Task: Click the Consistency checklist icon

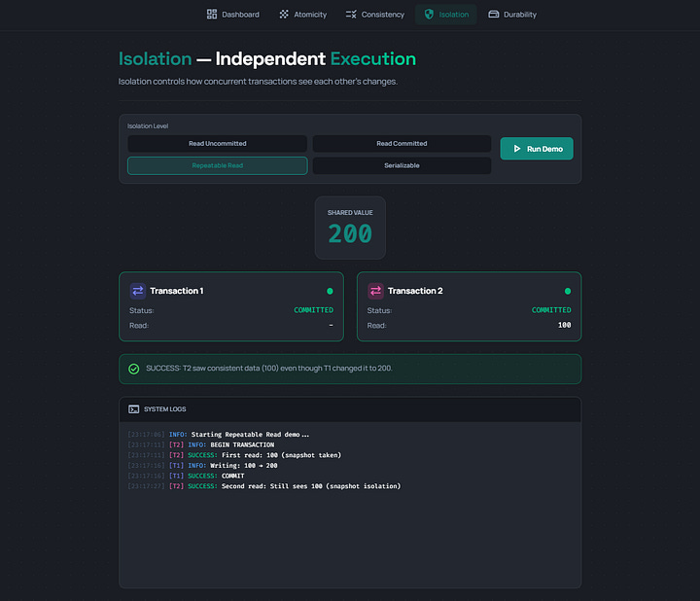Action: [351, 15]
